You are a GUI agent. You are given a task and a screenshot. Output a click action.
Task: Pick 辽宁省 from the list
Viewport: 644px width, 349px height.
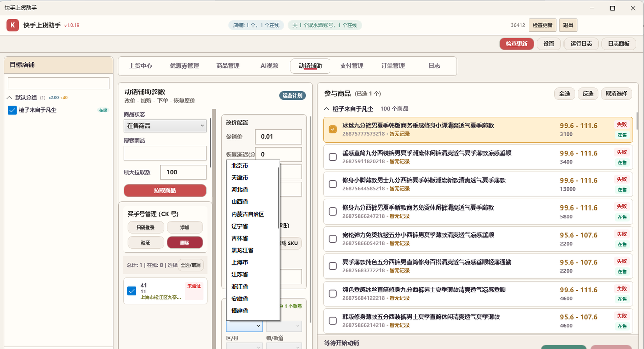[253, 226]
